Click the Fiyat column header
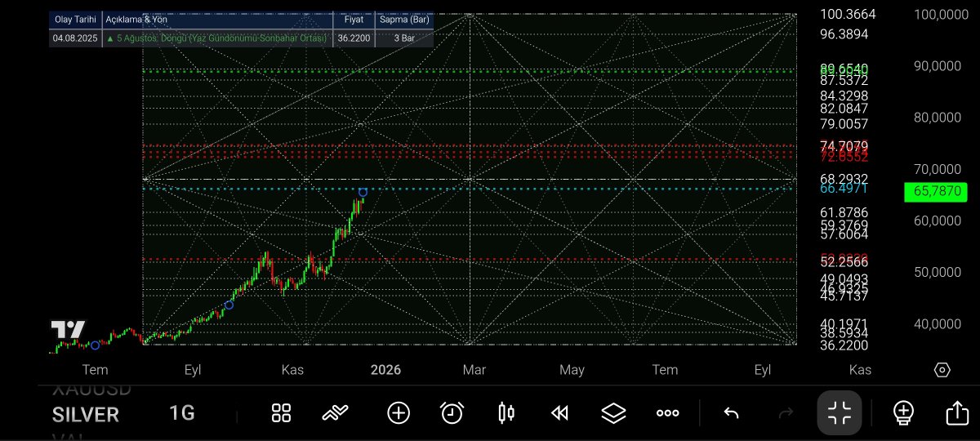Viewport: 980px width, 441px height. coord(354,19)
